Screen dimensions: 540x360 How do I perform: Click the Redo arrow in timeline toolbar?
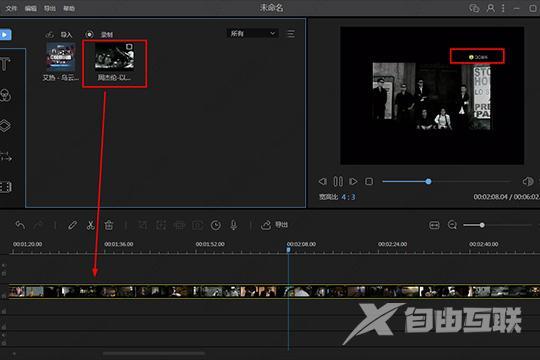(38, 225)
